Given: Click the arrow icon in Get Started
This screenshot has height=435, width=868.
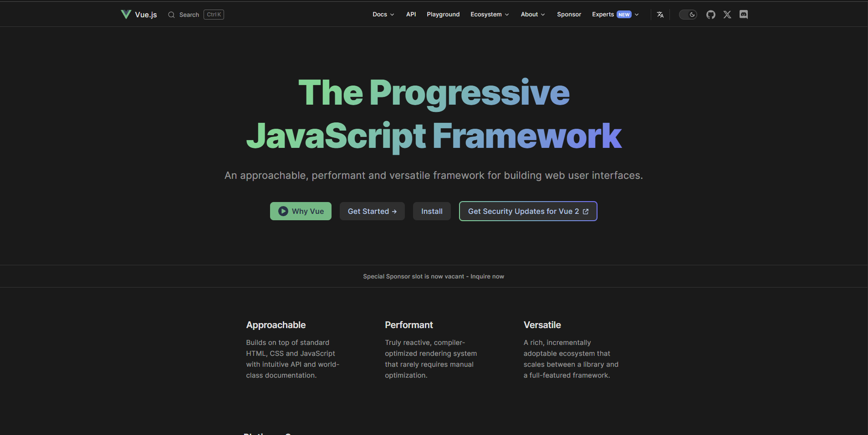Looking at the screenshot, I should tap(394, 212).
